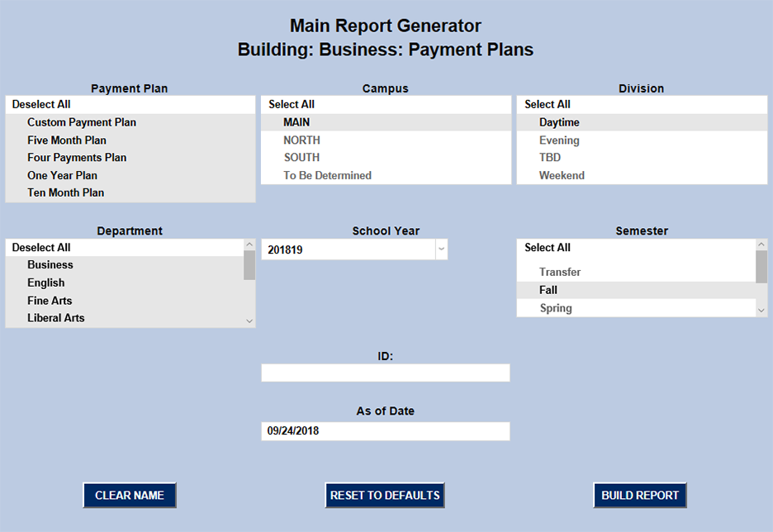Click the BUILD REPORT button
The height and width of the screenshot is (532, 773).
tap(640, 496)
